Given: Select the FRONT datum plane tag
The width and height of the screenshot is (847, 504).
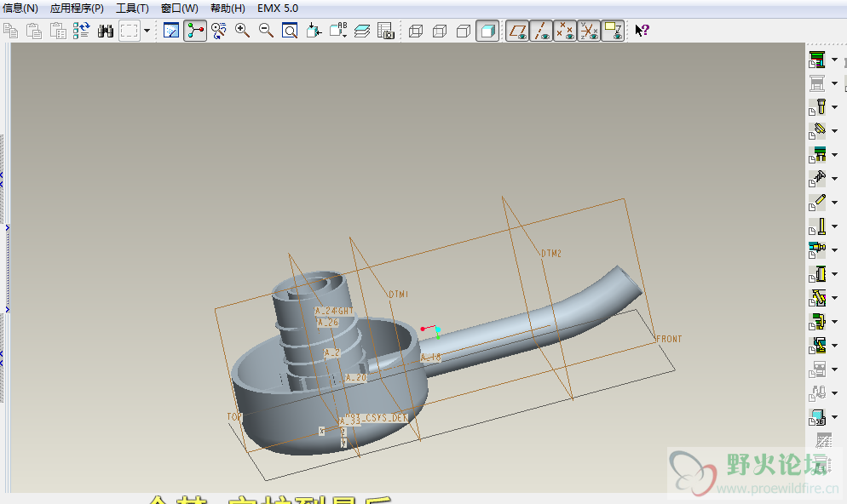Looking at the screenshot, I should (669, 339).
